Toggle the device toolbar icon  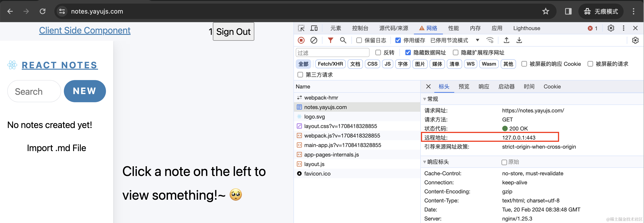click(x=314, y=28)
